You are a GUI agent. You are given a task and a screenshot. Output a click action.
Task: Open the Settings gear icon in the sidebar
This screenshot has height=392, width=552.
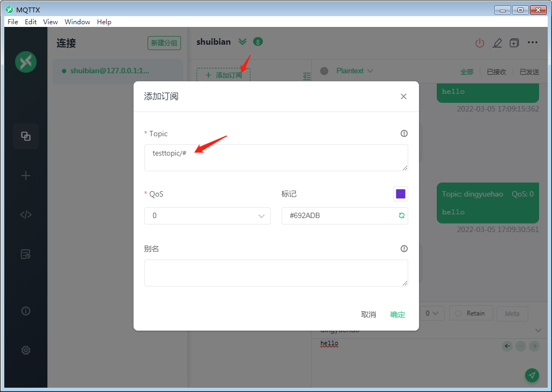click(26, 351)
